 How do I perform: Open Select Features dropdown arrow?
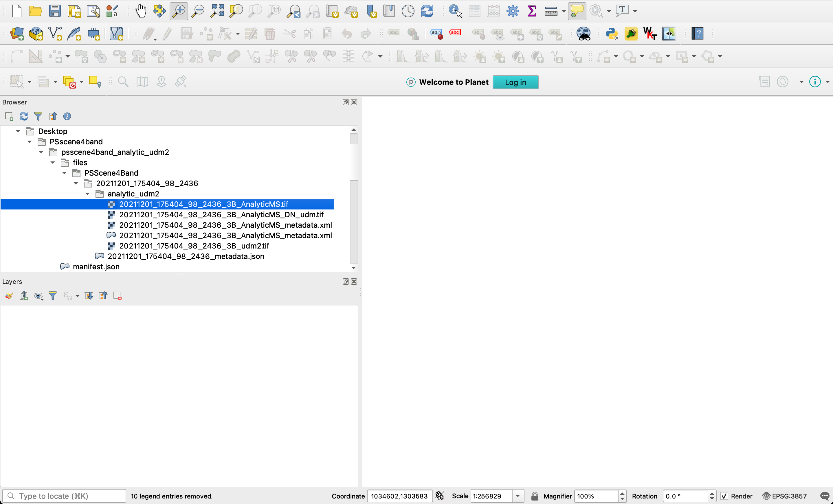tap(30, 82)
